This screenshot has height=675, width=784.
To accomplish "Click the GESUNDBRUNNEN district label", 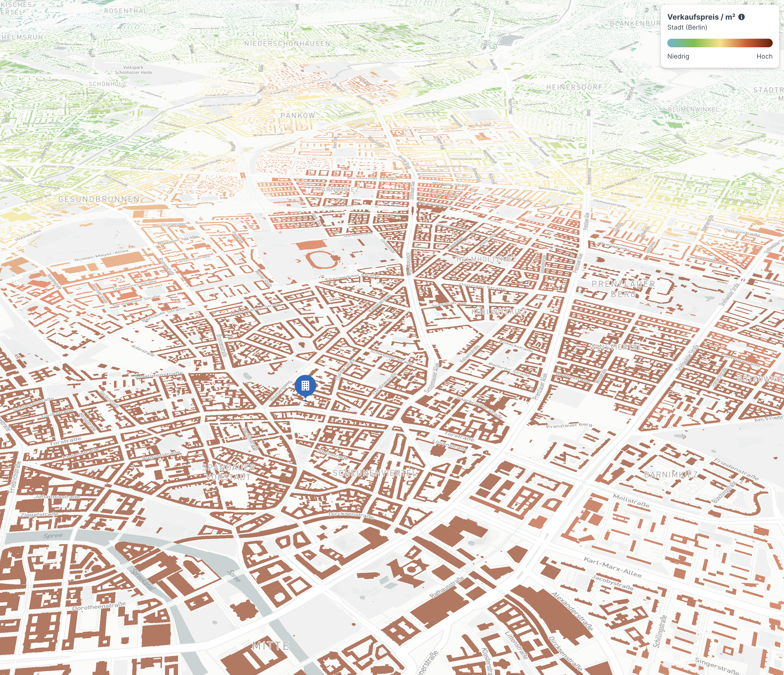I will pyautogui.click(x=99, y=199).
